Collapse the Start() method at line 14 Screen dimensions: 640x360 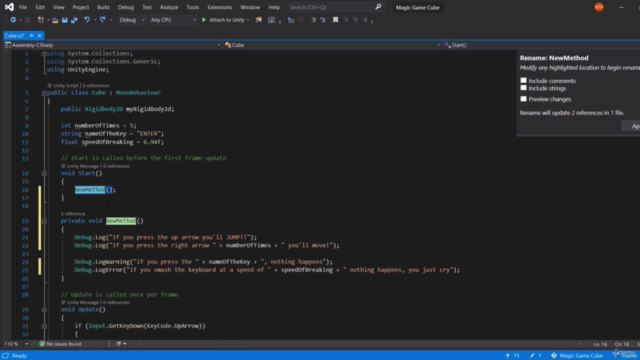tap(44, 173)
